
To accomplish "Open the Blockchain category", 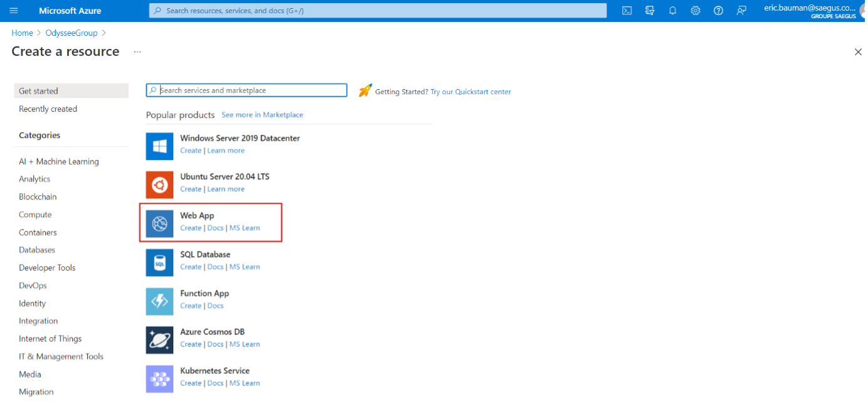I will [38, 196].
